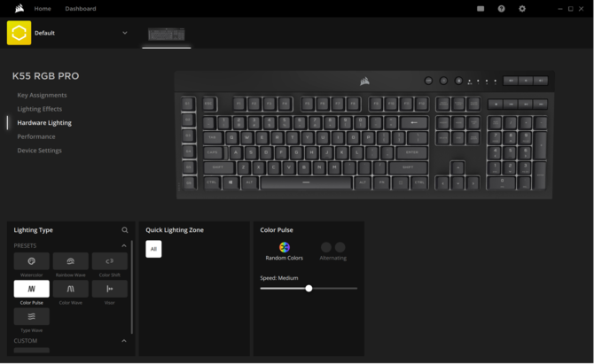Click the down arrow key on keyboard

(457, 183)
